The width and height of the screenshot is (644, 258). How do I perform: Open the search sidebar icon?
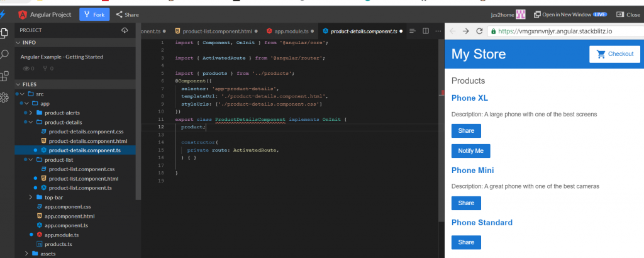(x=4, y=54)
